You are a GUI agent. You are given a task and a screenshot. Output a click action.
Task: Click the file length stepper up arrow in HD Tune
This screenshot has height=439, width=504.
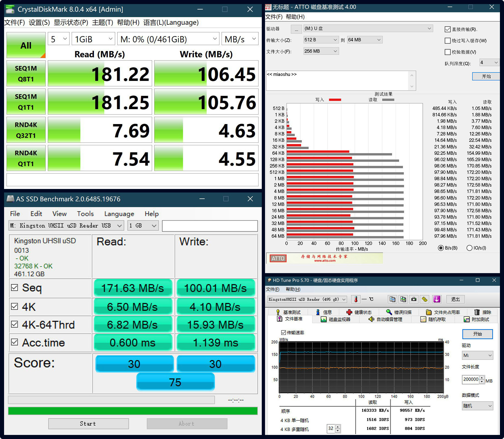[x=482, y=377]
